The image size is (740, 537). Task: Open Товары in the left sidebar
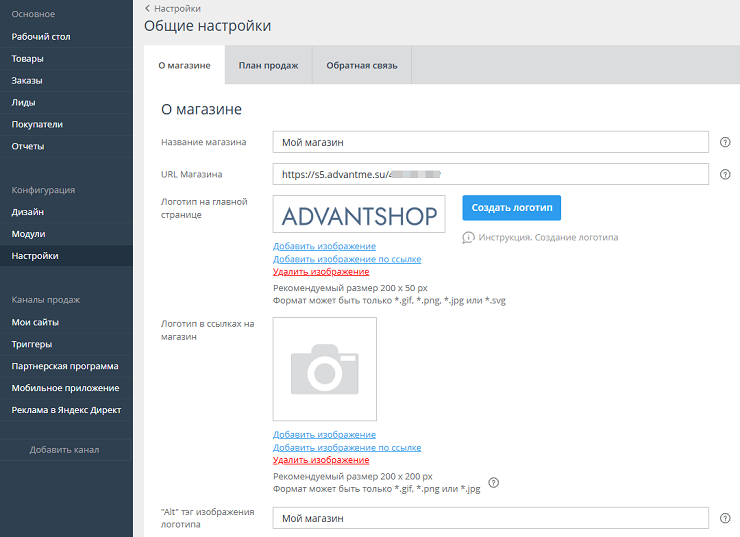click(x=27, y=59)
